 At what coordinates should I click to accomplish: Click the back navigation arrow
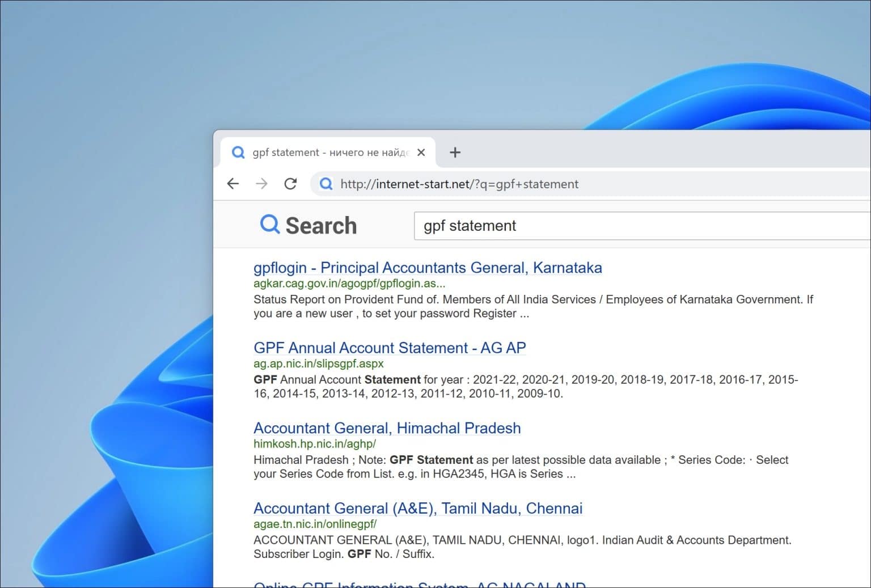233,184
